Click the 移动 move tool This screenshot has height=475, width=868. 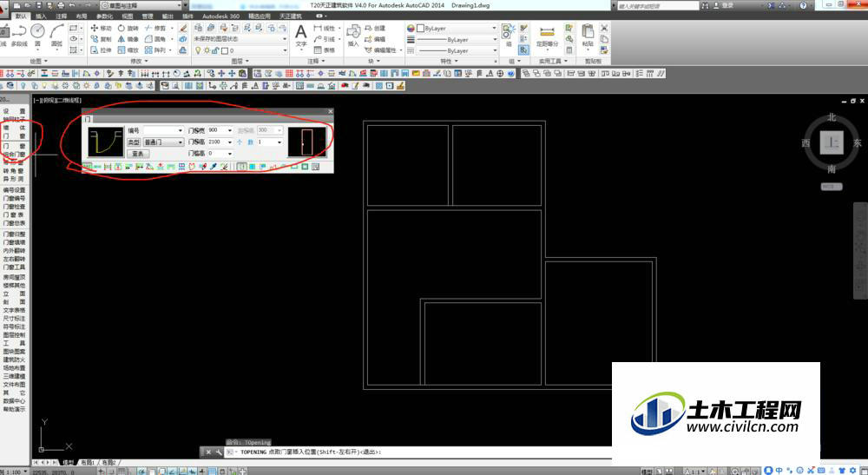[x=101, y=28]
